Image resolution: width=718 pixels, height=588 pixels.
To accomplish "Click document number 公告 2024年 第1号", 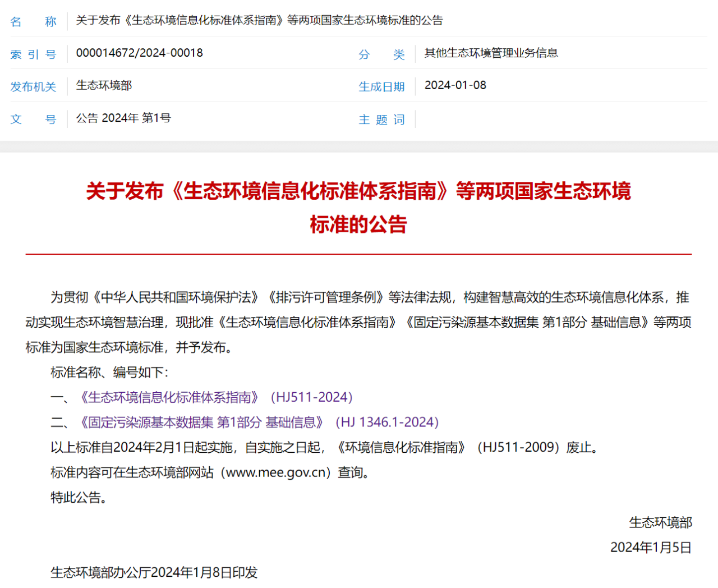I will click(x=123, y=118).
